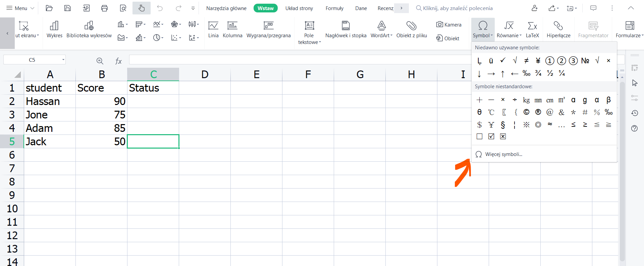Click the Fragmentator button
This screenshot has height=266, width=644.
(593, 29)
